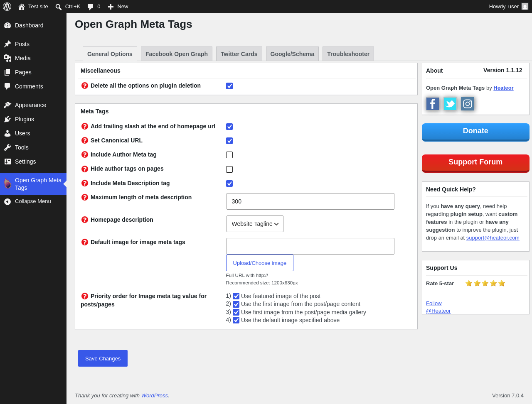532x404 pixels.
Task: Uncheck Use first image from post/page content
Action: point(236,304)
